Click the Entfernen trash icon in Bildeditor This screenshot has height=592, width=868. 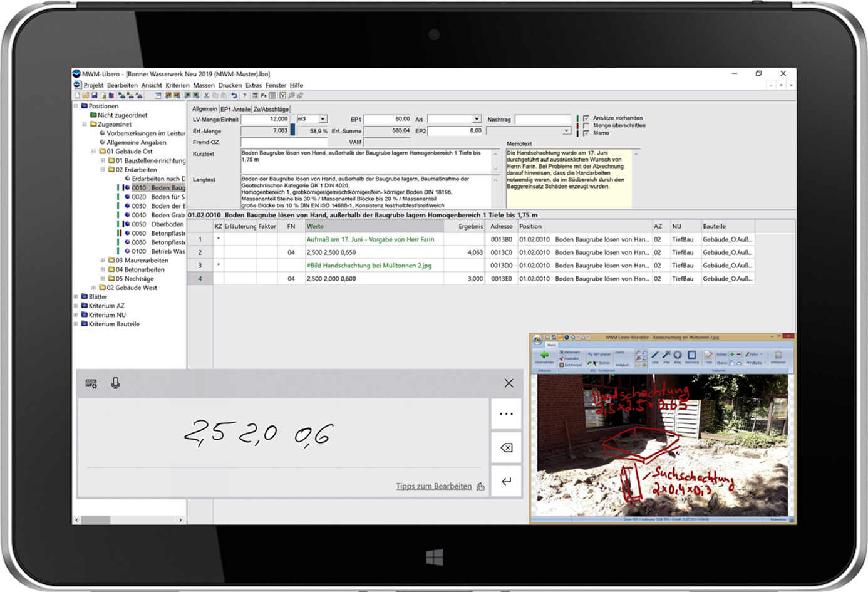click(x=778, y=356)
